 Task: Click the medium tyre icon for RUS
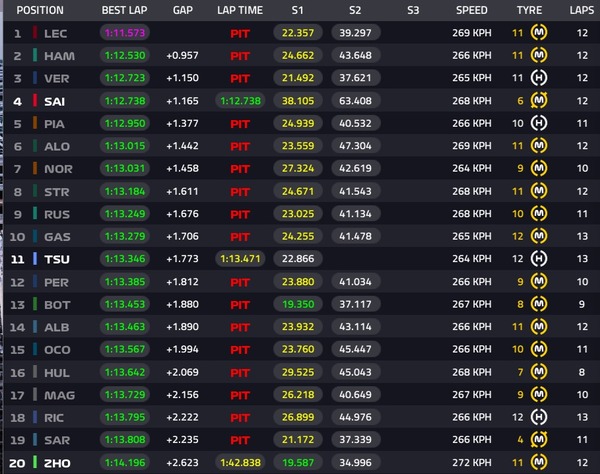coord(539,213)
